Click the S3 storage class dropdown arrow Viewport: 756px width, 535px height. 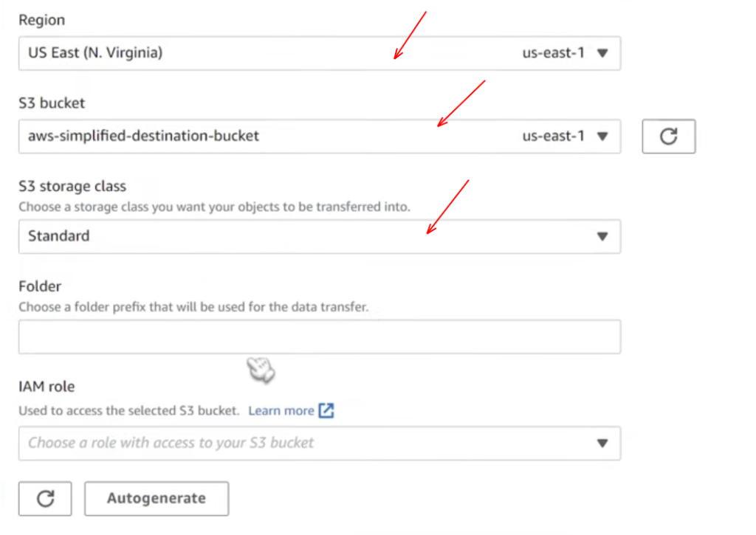(602, 237)
